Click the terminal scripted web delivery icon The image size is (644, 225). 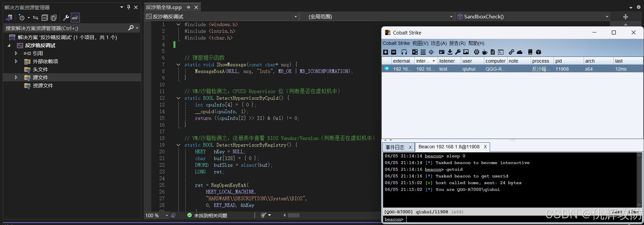(x=501, y=52)
